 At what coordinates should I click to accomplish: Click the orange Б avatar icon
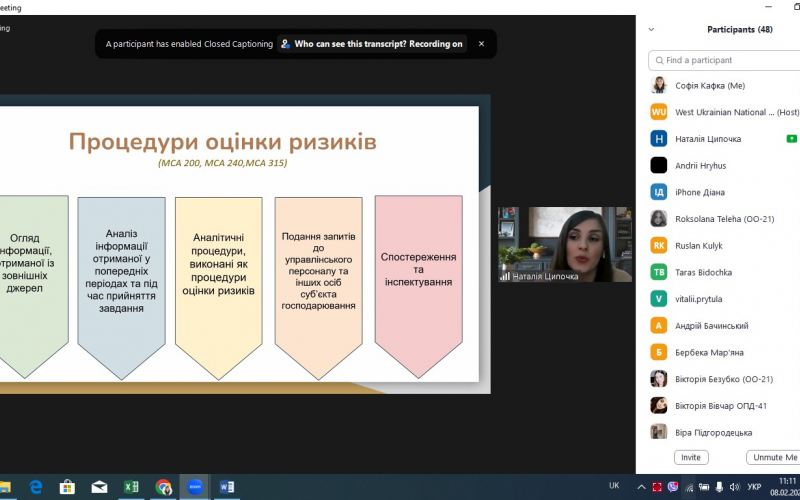pos(659,353)
